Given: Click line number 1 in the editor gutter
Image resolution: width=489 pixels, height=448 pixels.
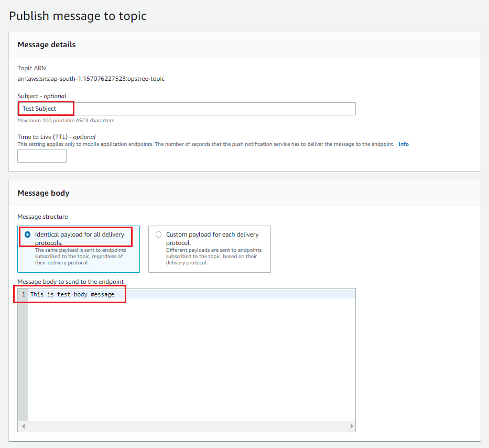Looking at the screenshot, I should (23, 294).
